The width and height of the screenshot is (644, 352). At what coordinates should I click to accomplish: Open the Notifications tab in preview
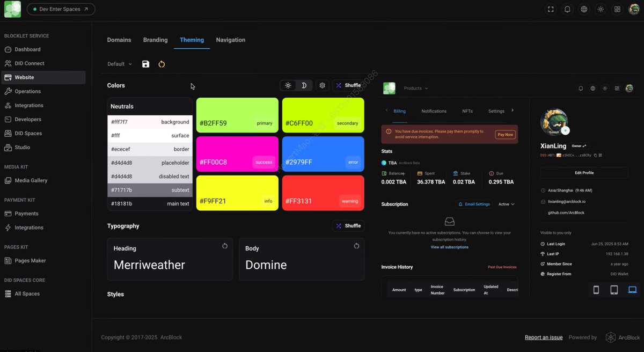[x=434, y=111]
